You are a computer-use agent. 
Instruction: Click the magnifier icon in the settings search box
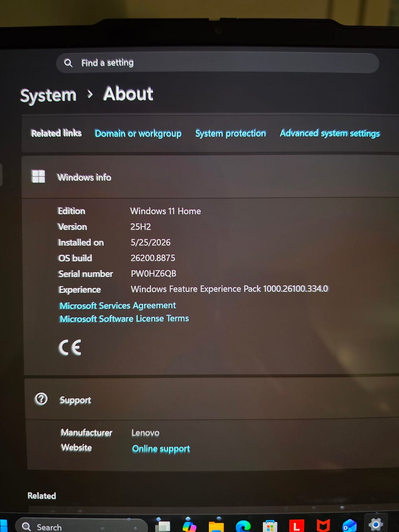coord(68,63)
